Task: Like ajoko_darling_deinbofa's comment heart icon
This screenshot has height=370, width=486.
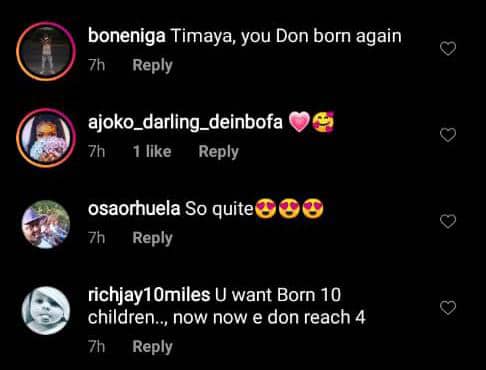Action: (448, 135)
